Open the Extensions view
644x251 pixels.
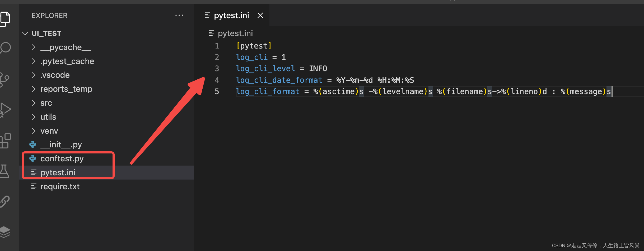pos(6,141)
